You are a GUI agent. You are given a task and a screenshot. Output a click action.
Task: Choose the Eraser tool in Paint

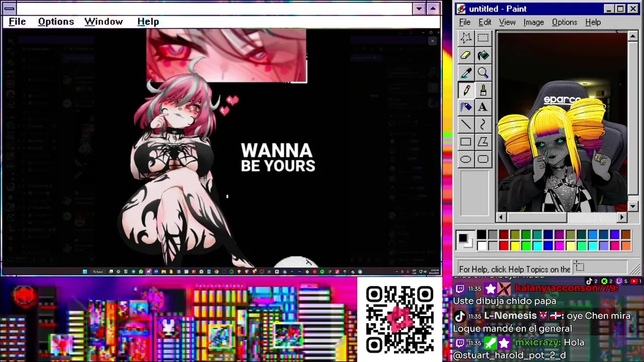point(466,56)
